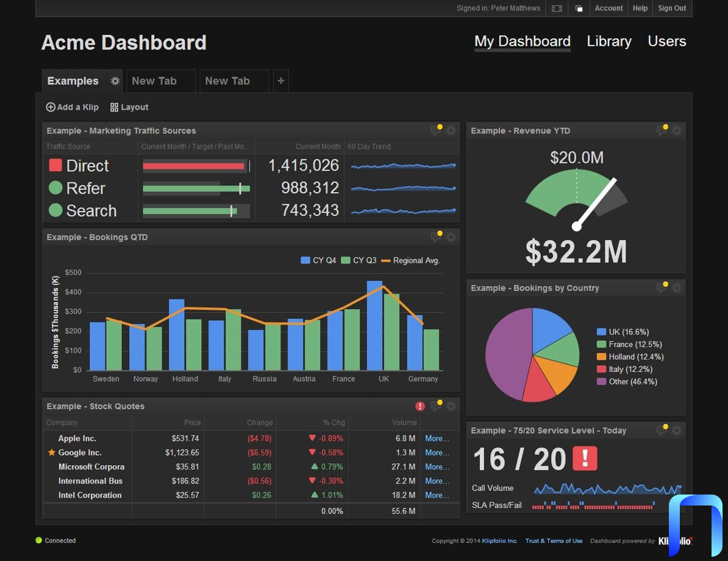The image size is (728, 561).
Task: Toggle the CY Q3 series in the chart legend
Action: (346, 260)
